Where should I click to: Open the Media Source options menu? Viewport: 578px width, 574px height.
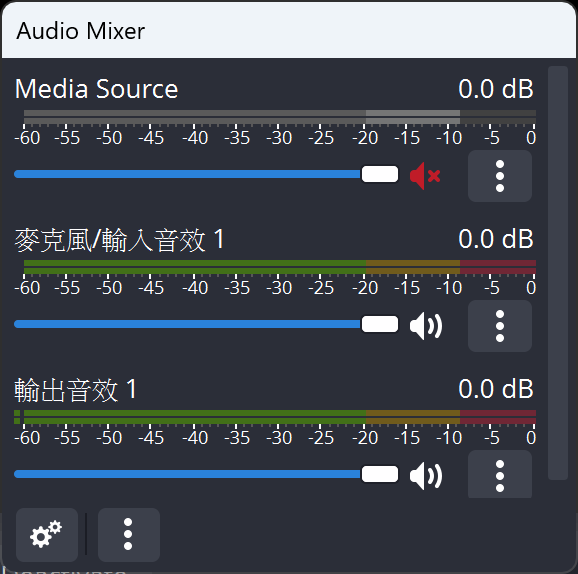point(499,176)
